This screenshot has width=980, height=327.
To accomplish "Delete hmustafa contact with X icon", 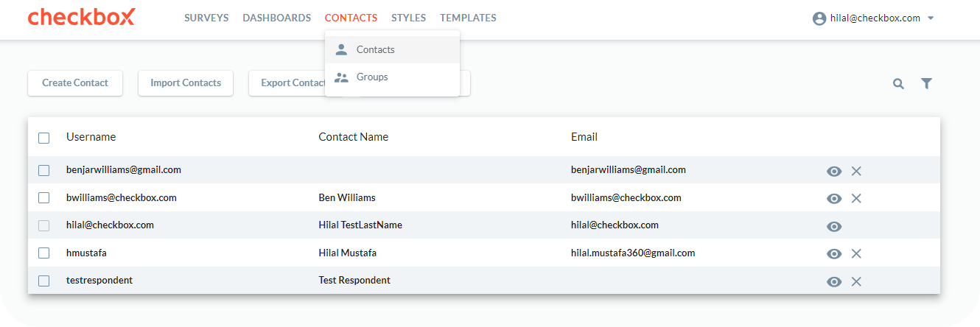I will pos(856,253).
